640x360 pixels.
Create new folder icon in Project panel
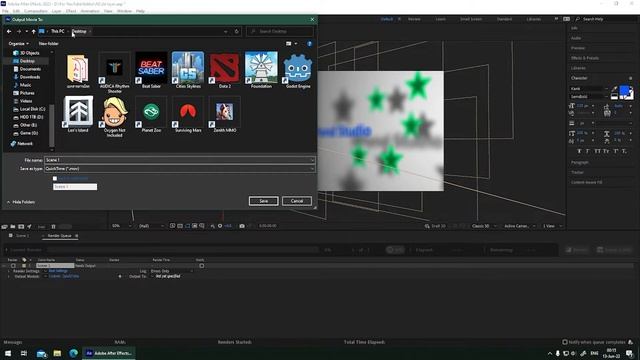[13, 227]
